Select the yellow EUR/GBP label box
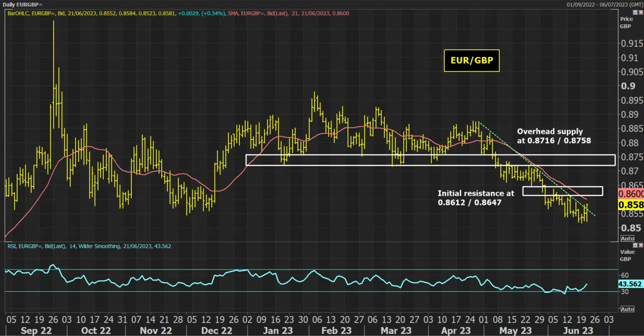The width and height of the screenshot is (644, 336). coord(471,61)
